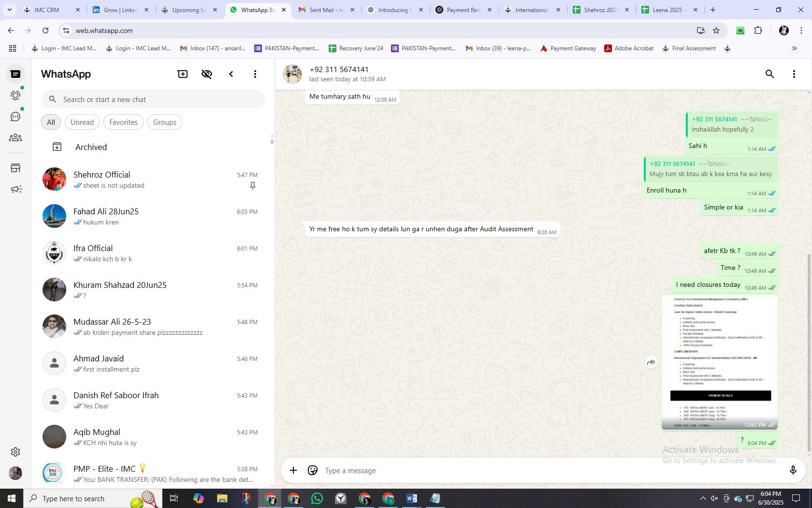Select the All chats filter
The height and width of the screenshot is (508, 812).
pyautogui.click(x=51, y=122)
